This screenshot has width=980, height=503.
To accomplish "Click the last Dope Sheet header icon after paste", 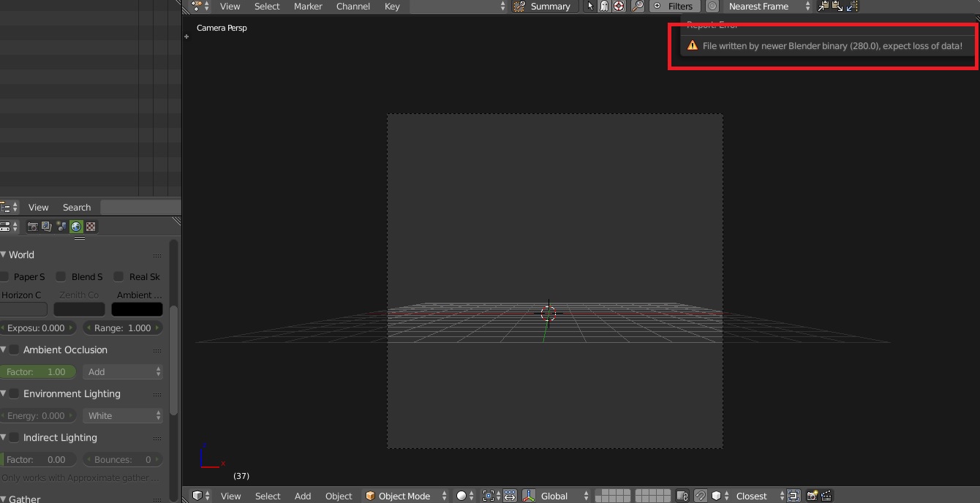I will (851, 6).
